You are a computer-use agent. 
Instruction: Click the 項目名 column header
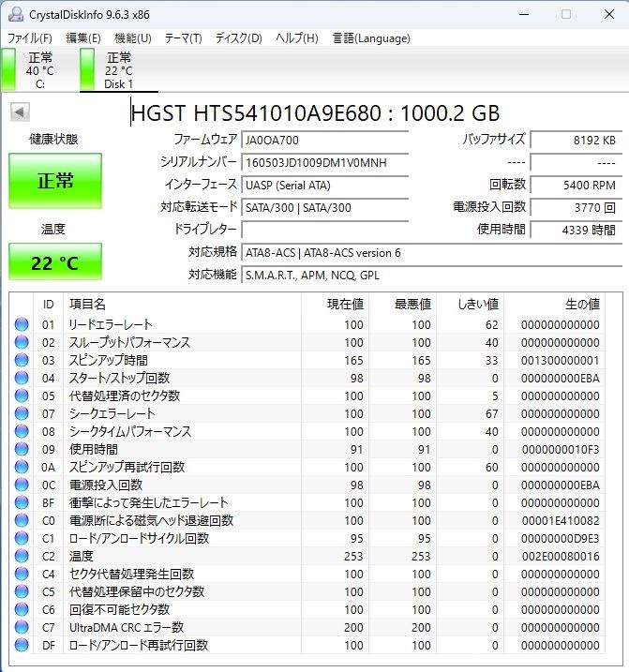(182, 305)
